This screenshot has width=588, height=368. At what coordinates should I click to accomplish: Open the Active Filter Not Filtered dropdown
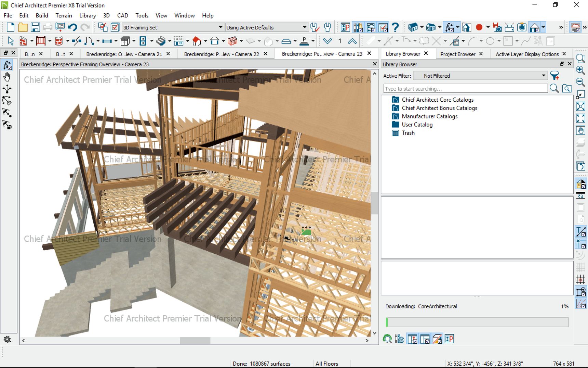pyautogui.click(x=480, y=76)
